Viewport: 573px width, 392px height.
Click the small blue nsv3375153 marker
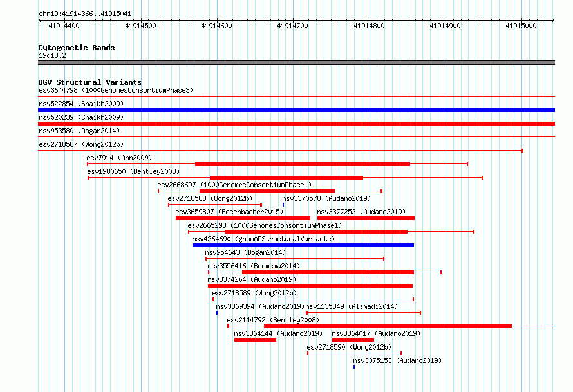pos(353,367)
